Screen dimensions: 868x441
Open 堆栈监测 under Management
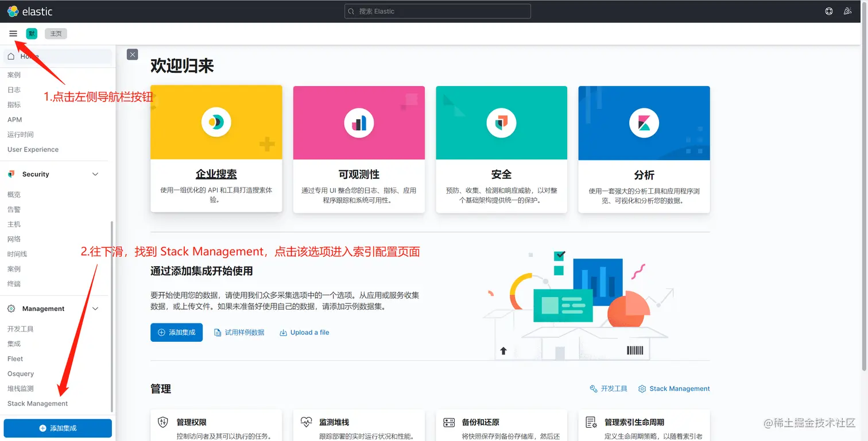(x=21, y=389)
